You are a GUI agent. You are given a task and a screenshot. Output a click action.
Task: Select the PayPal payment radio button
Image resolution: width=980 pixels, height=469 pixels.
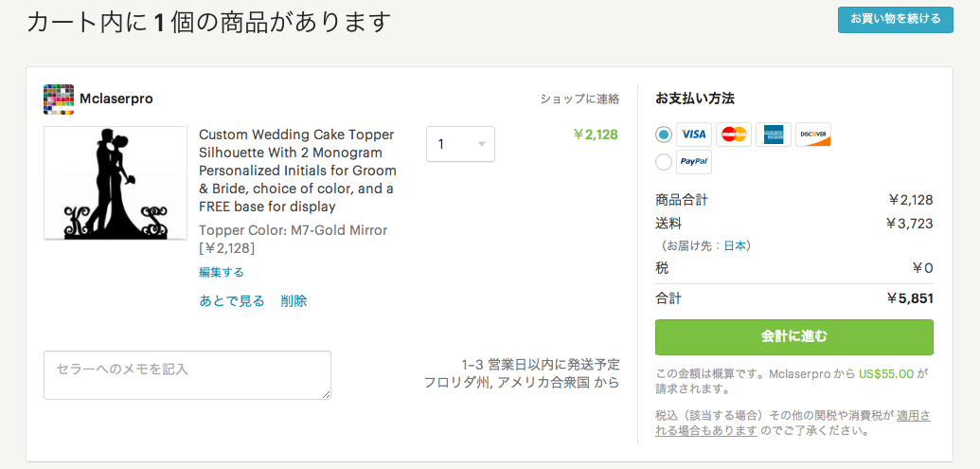coord(664,162)
